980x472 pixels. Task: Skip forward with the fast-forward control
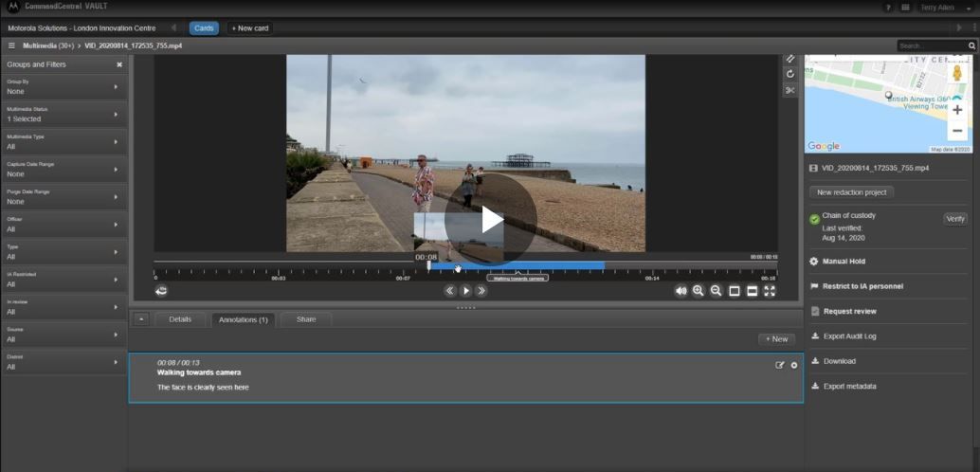(x=481, y=291)
